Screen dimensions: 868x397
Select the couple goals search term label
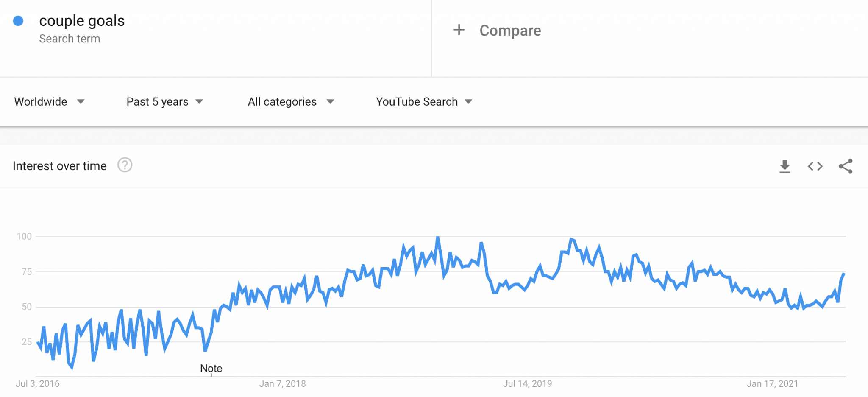pyautogui.click(x=82, y=20)
